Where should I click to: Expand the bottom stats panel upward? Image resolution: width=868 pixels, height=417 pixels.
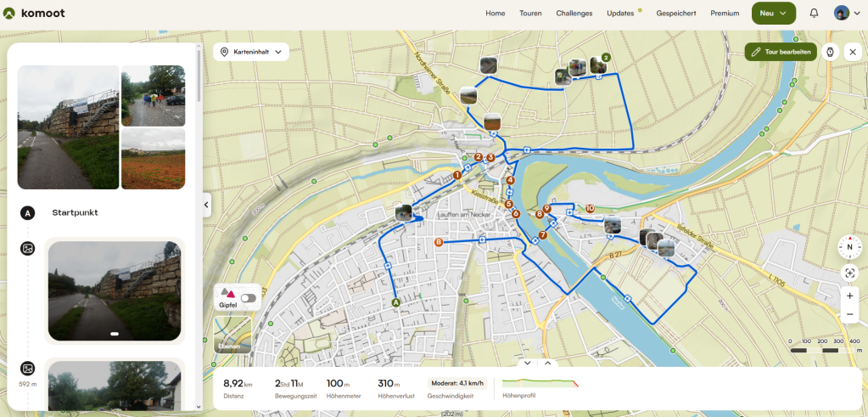click(547, 363)
